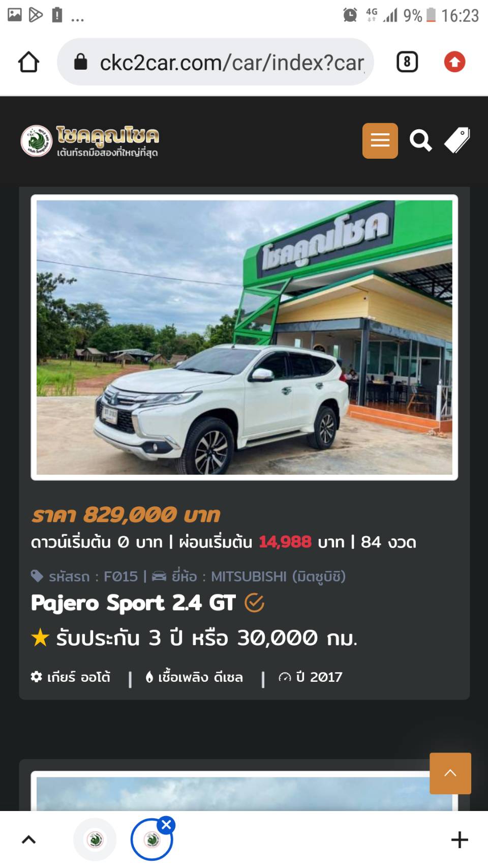Add a new browser tab
Image resolution: width=488 pixels, height=868 pixels.
tap(460, 840)
